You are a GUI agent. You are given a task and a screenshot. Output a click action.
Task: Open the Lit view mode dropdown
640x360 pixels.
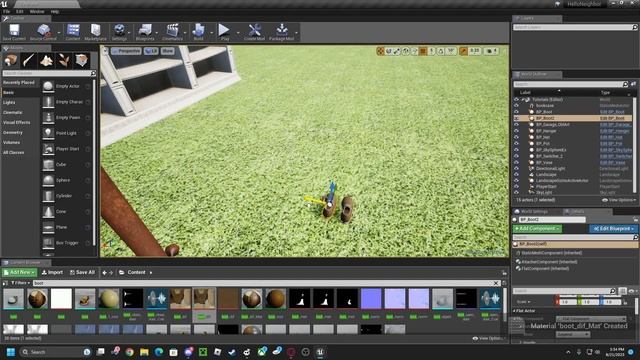151,51
